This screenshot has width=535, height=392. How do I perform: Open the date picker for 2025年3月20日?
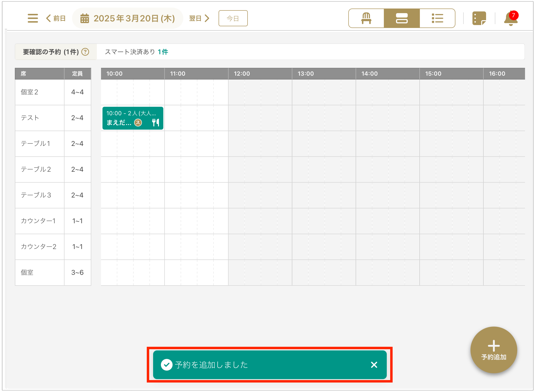tap(128, 18)
